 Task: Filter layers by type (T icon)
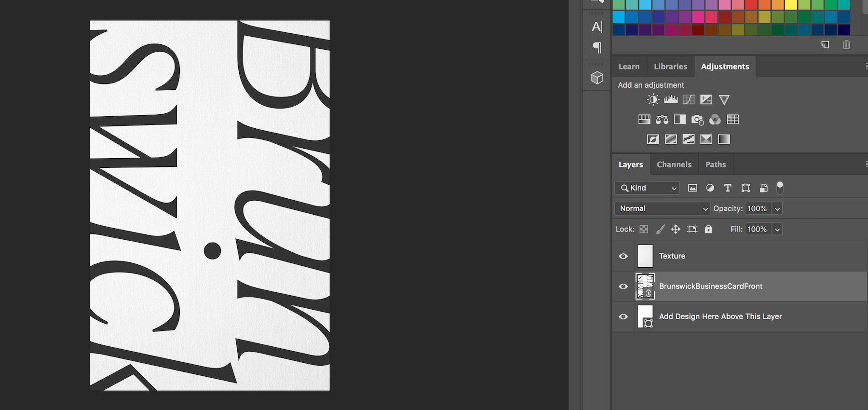click(x=728, y=188)
